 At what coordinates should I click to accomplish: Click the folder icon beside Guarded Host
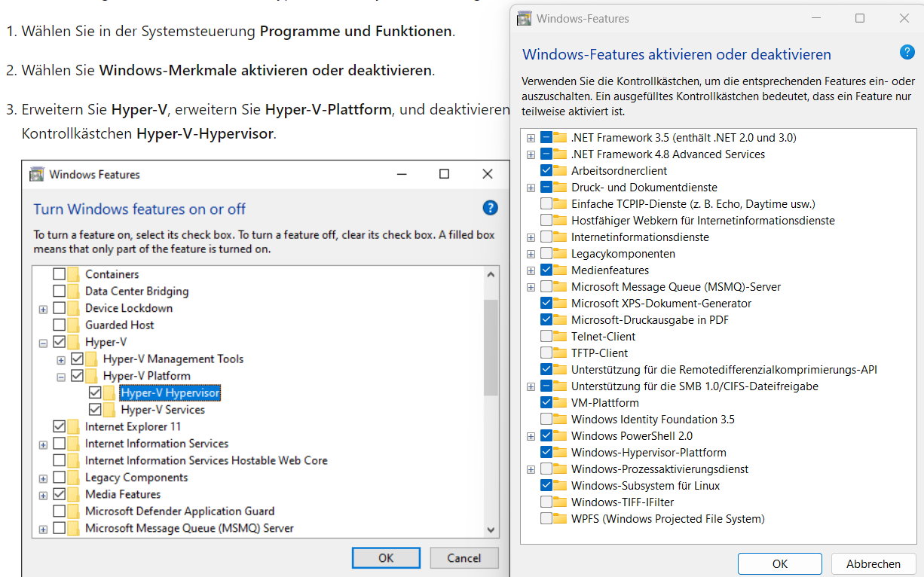74,325
